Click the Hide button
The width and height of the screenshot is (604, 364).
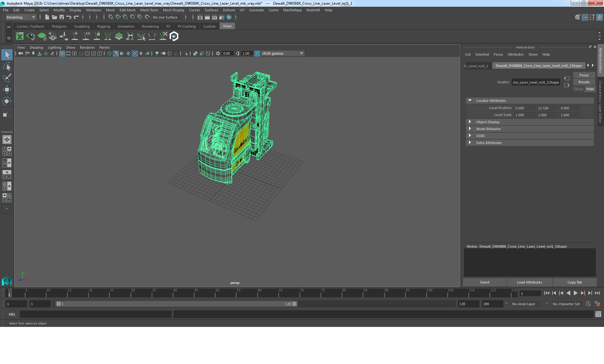590,89
